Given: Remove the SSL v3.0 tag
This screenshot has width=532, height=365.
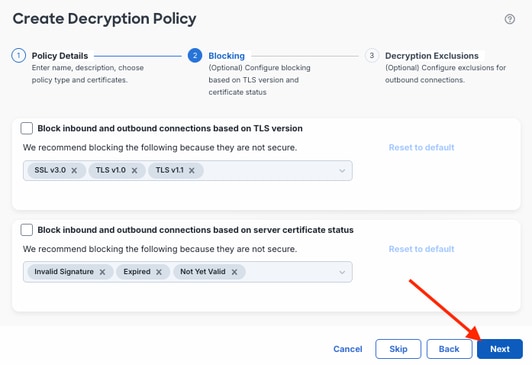Looking at the screenshot, I should pyautogui.click(x=74, y=170).
